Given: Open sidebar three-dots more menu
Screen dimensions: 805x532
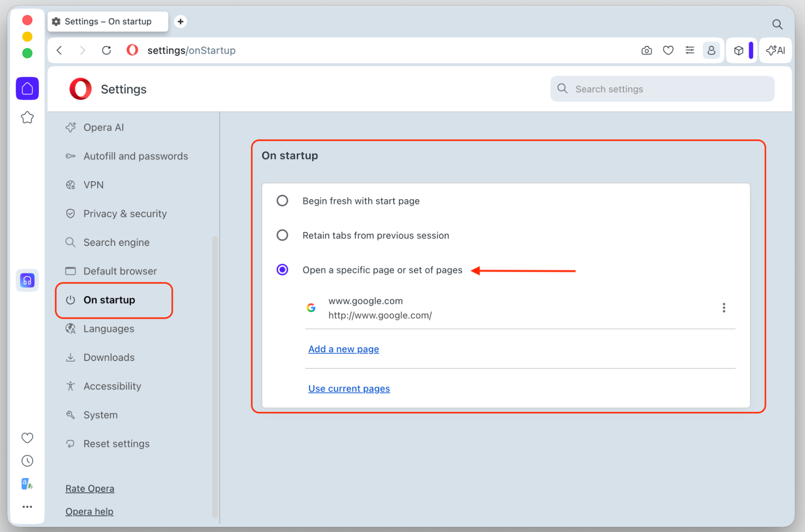Looking at the screenshot, I should (27, 507).
